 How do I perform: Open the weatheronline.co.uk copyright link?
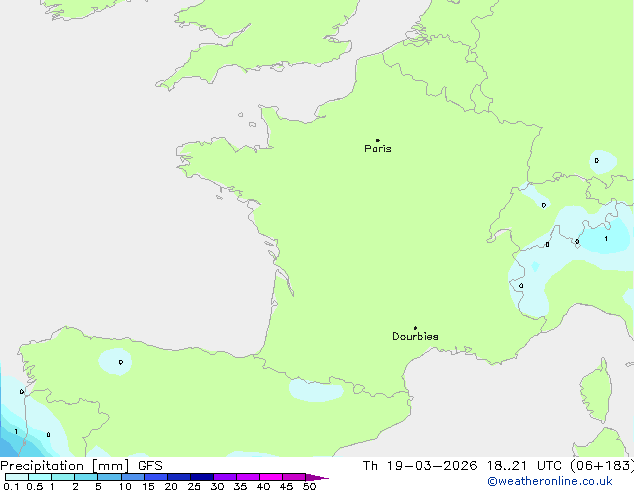point(550,481)
